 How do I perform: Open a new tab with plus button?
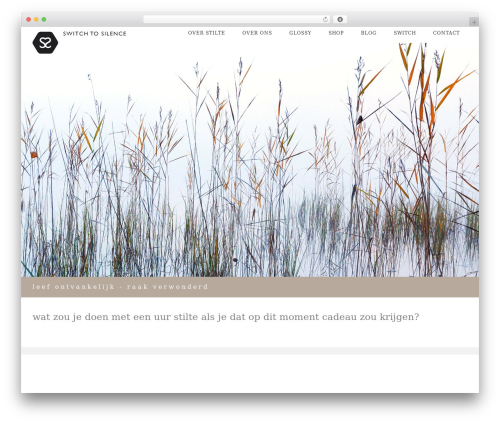pyautogui.click(x=474, y=22)
